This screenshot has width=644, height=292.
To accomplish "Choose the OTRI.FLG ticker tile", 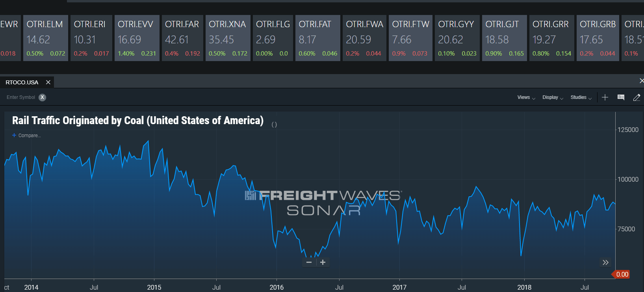I will (x=273, y=38).
